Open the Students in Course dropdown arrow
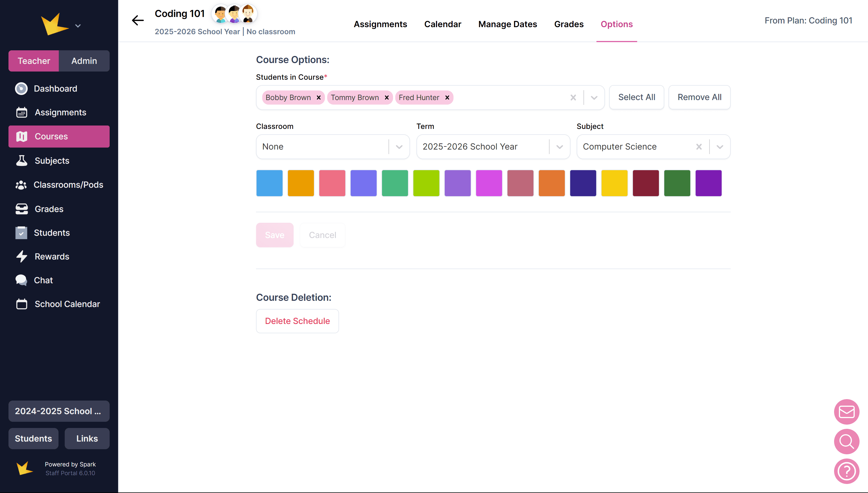 tap(594, 98)
